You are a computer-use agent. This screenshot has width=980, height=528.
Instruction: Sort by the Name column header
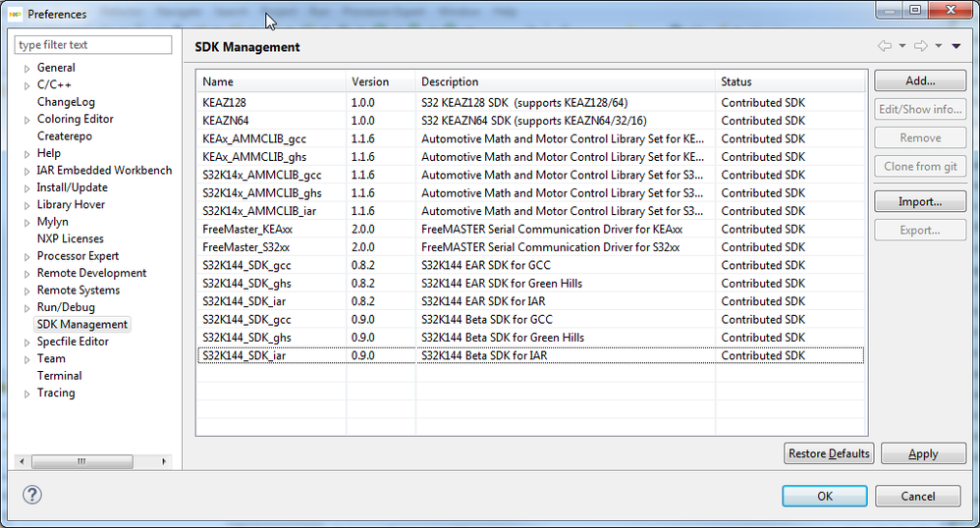coord(271,81)
